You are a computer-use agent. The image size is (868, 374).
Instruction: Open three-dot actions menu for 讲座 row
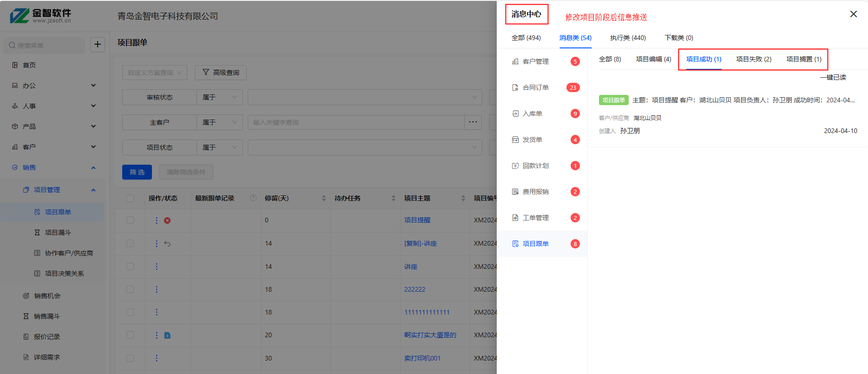point(157,267)
